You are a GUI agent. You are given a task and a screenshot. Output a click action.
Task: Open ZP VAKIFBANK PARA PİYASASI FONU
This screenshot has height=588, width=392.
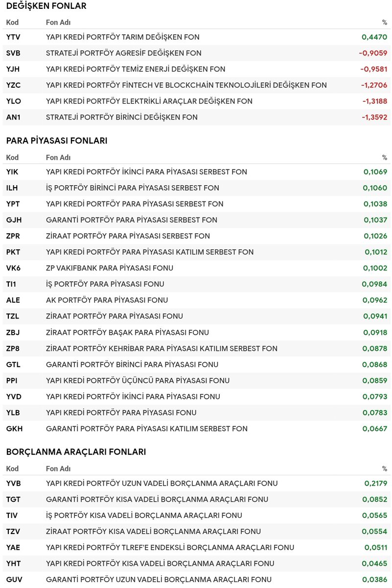point(110,268)
